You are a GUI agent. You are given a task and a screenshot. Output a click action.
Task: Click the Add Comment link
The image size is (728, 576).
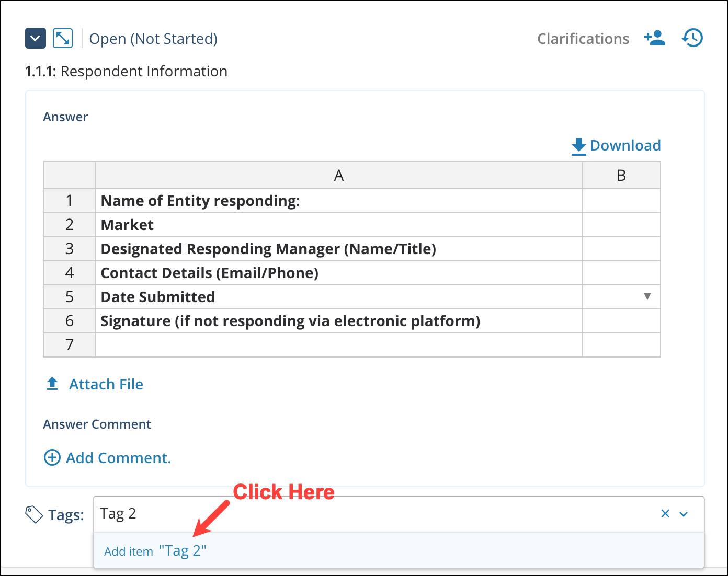point(118,458)
